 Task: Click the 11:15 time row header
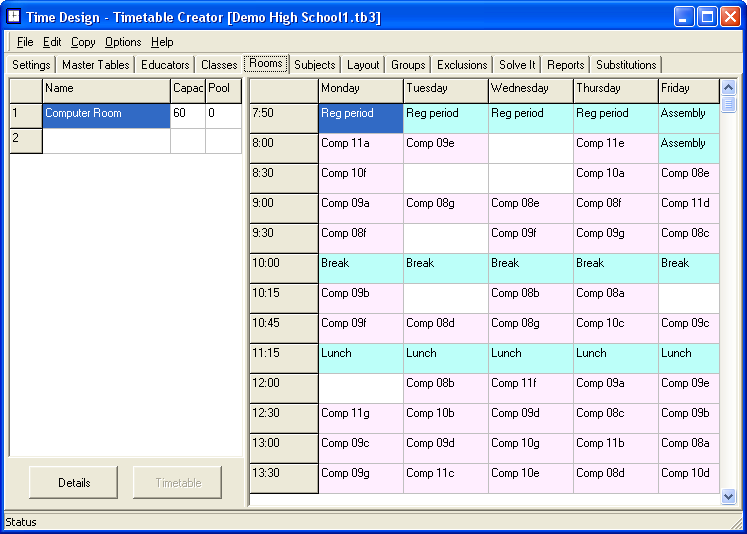tap(283, 354)
